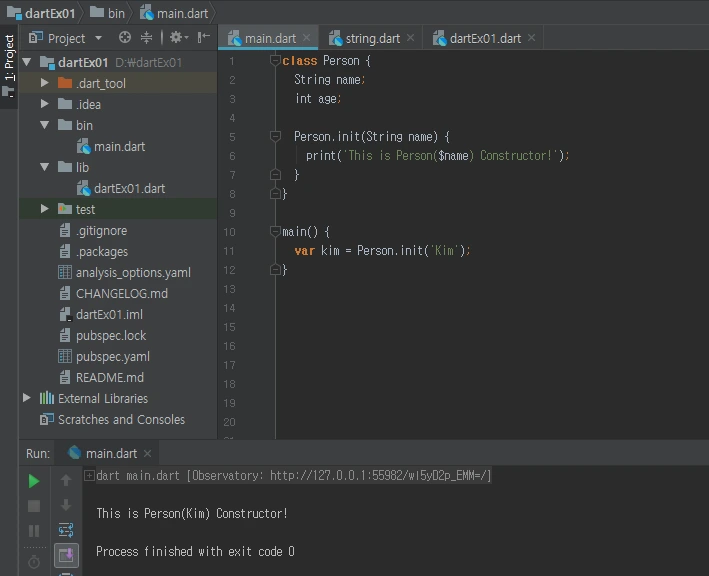Click the 'var kim = Person.init' code line
This screenshot has width=709, height=576.
point(382,250)
